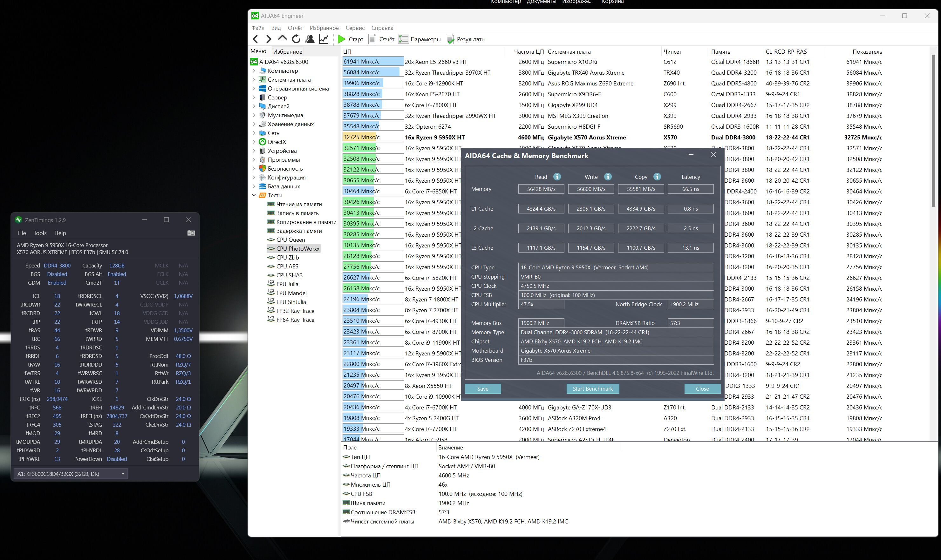The width and height of the screenshot is (941, 560).
Task: Open the ZenTimings Tools menu
Action: pyautogui.click(x=40, y=233)
